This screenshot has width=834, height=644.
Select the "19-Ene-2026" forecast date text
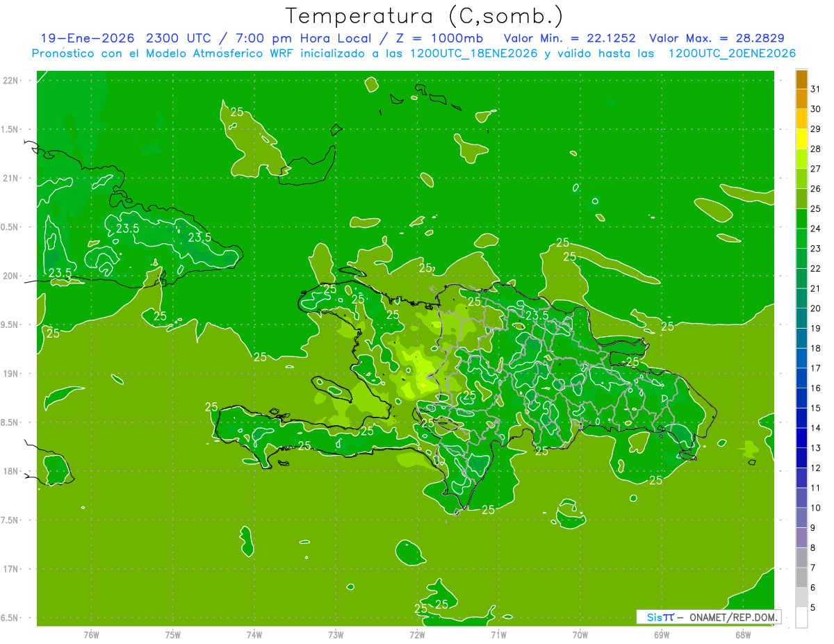click(x=88, y=38)
